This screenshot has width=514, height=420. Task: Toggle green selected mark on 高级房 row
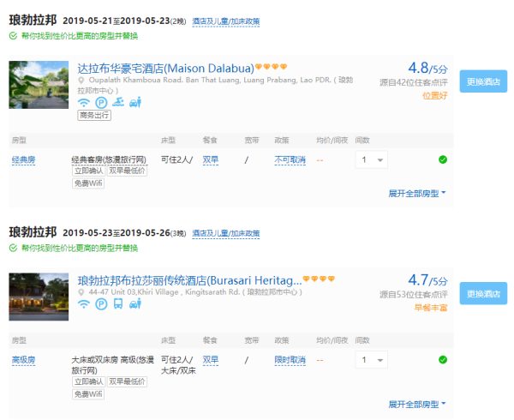point(443,360)
